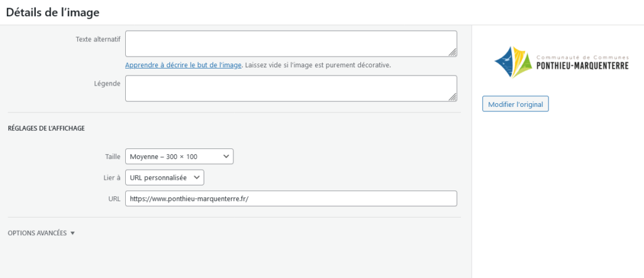Click the Taille label
This screenshot has width=644, height=278.
[113, 157]
